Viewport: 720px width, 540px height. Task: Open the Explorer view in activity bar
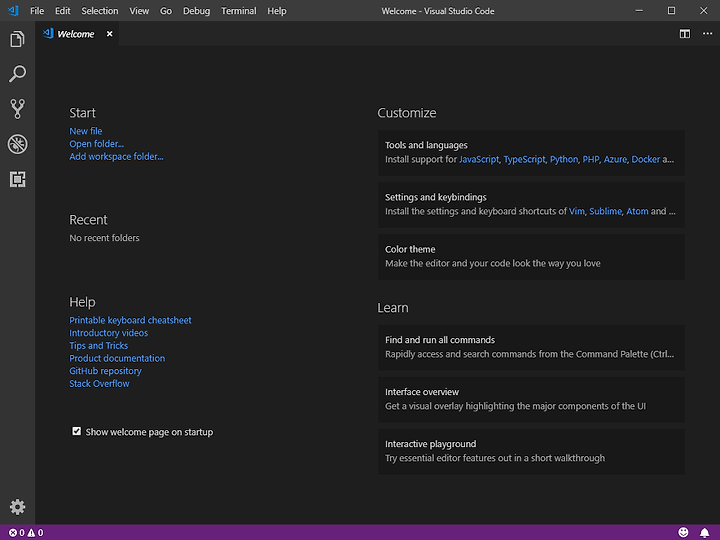[17, 39]
